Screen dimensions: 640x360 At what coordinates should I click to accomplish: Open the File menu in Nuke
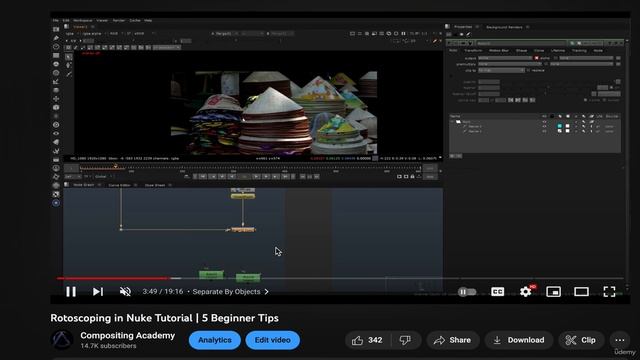[56, 20]
